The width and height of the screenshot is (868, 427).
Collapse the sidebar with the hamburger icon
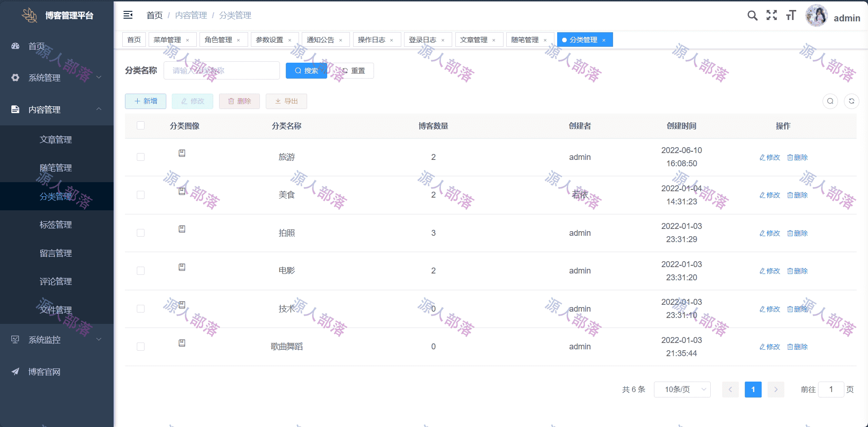coord(128,15)
